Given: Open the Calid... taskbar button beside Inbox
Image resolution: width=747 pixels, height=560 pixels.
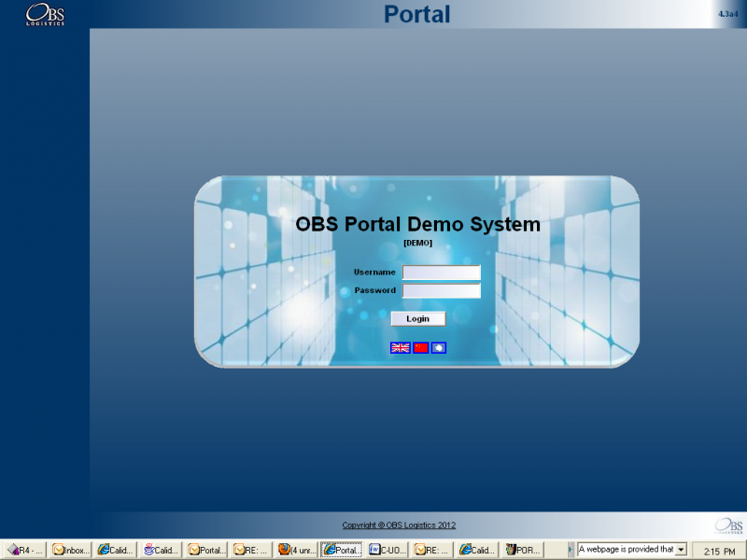Looking at the screenshot, I should click(116, 550).
